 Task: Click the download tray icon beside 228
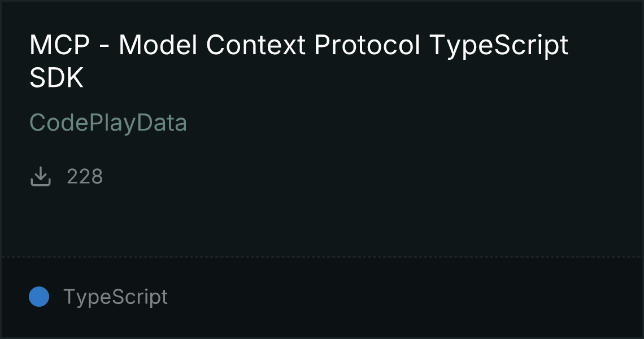[x=40, y=178]
